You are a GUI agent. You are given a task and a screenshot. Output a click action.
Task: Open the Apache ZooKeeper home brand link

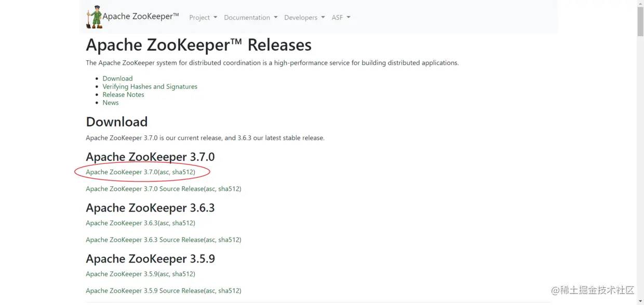[141, 17]
